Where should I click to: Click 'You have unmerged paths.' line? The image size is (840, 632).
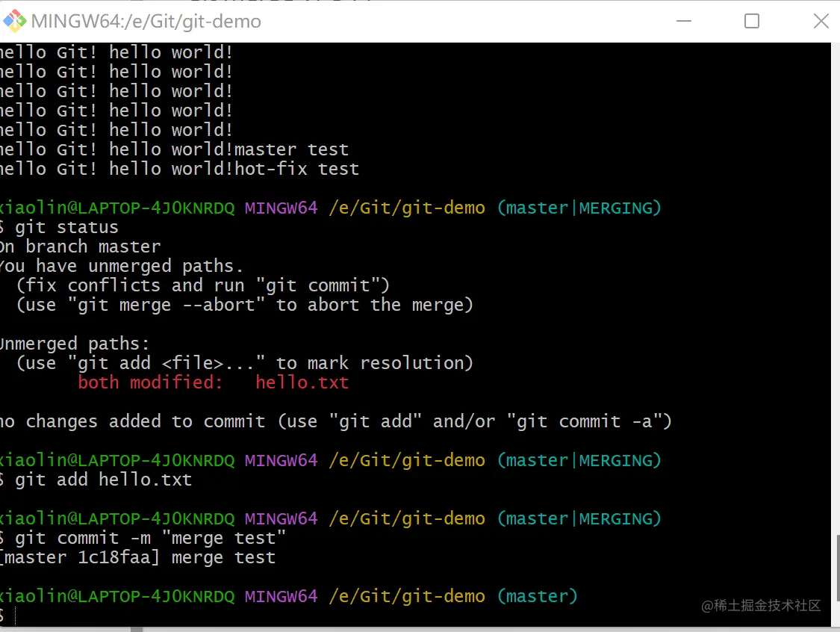(x=122, y=266)
